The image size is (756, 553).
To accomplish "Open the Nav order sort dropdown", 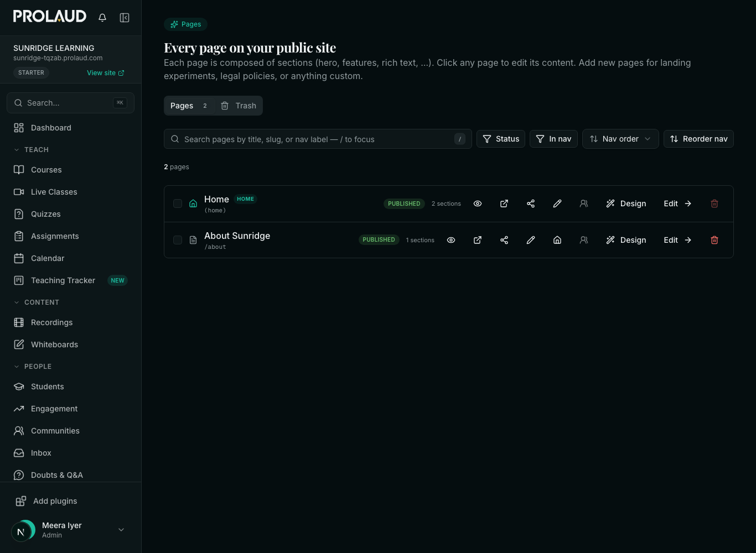I will pos(620,139).
